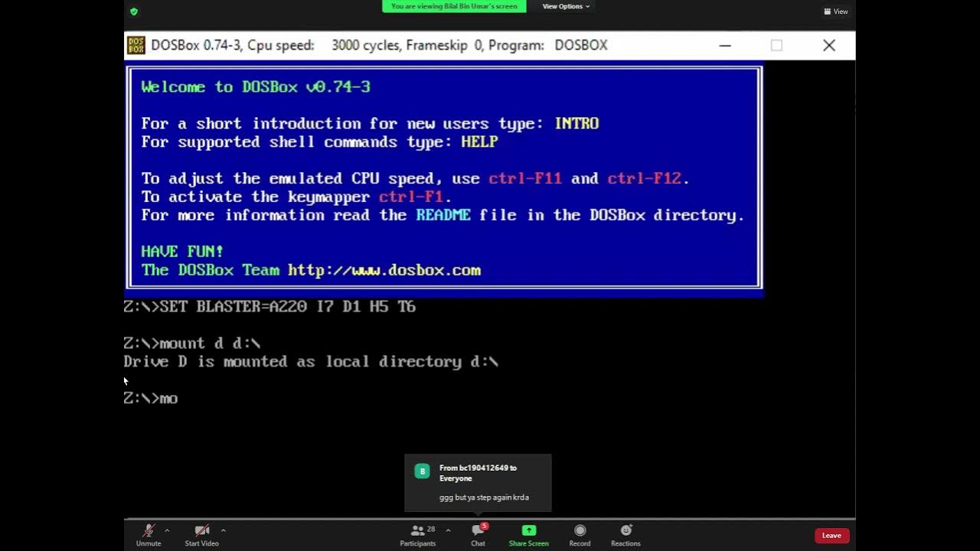Click the DOSBox icon in title bar
This screenshot has width=980, height=551.
[x=136, y=45]
